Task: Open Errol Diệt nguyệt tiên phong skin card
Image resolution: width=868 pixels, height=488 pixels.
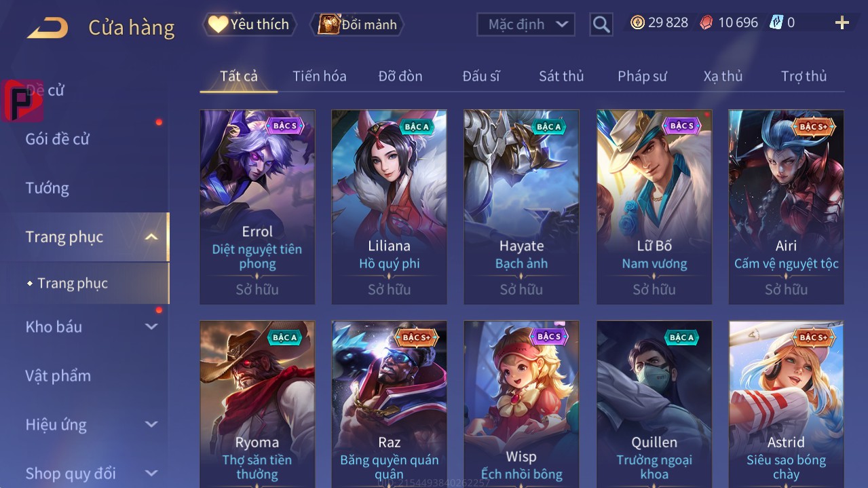Action: [x=257, y=206]
